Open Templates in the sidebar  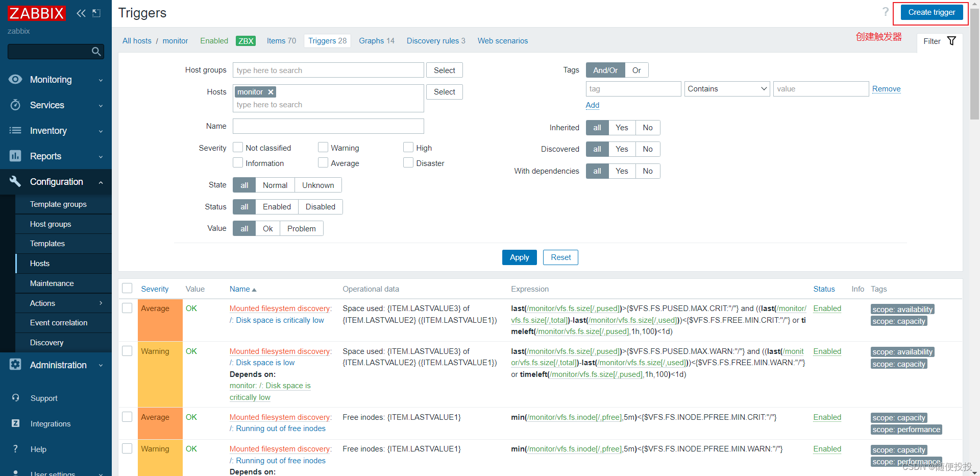pos(63,244)
